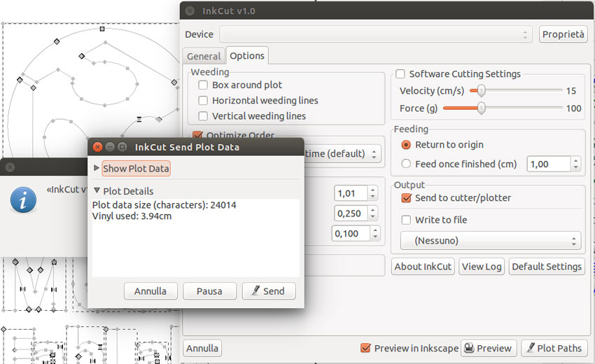Click the View Log button
Image resolution: width=595 pixels, height=364 pixels.
(482, 267)
